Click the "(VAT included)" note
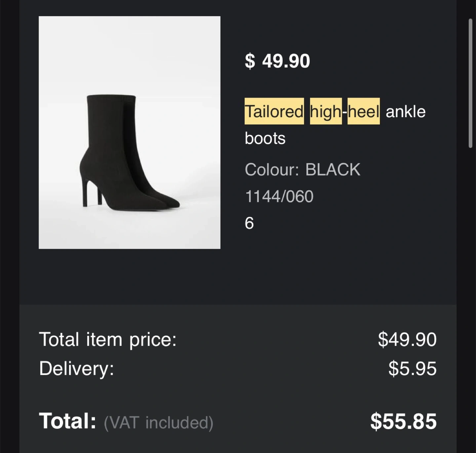The height and width of the screenshot is (453, 476). pyautogui.click(x=159, y=423)
